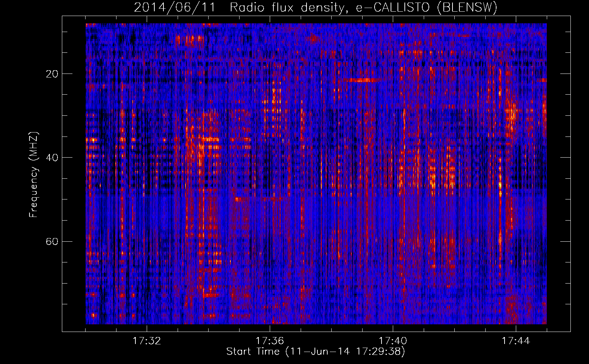Click the 20 MHz frequency tick label
This screenshot has width=589, height=364.
[x=52, y=74]
